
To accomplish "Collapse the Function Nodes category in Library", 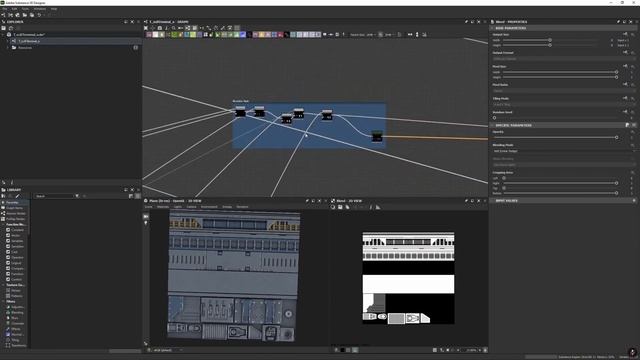I will (x=3, y=224).
